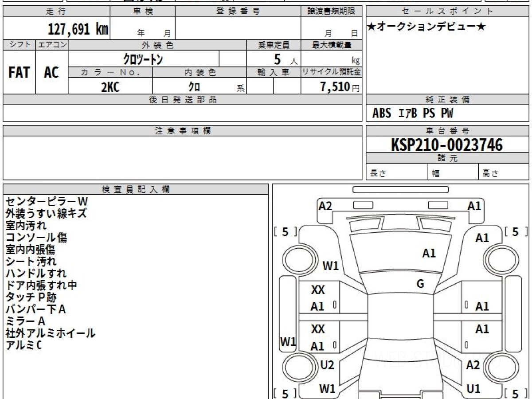Viewport: 532px width, 399px height.
Task: Click the ★オークションデビュー★ sales point text
Action: [x=426, y=27]
